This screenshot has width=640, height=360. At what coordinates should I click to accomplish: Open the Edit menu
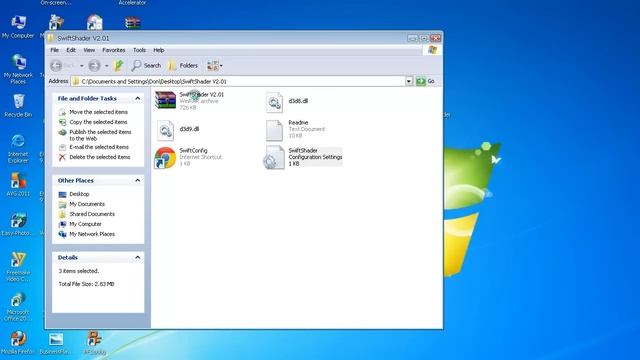coord(71,50)
